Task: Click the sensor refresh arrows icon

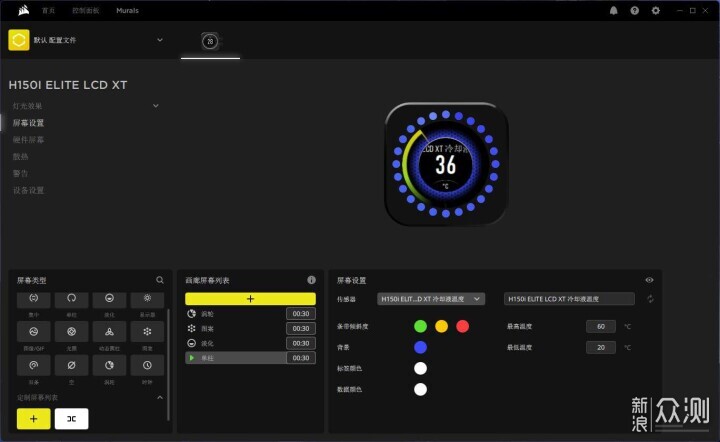Action: tap(650, 299)
